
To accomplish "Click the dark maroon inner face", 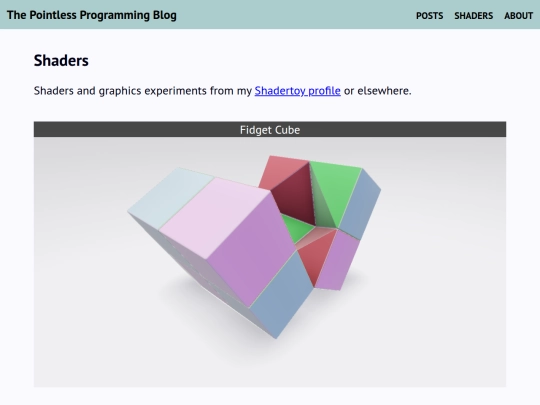I will [296, 195].
